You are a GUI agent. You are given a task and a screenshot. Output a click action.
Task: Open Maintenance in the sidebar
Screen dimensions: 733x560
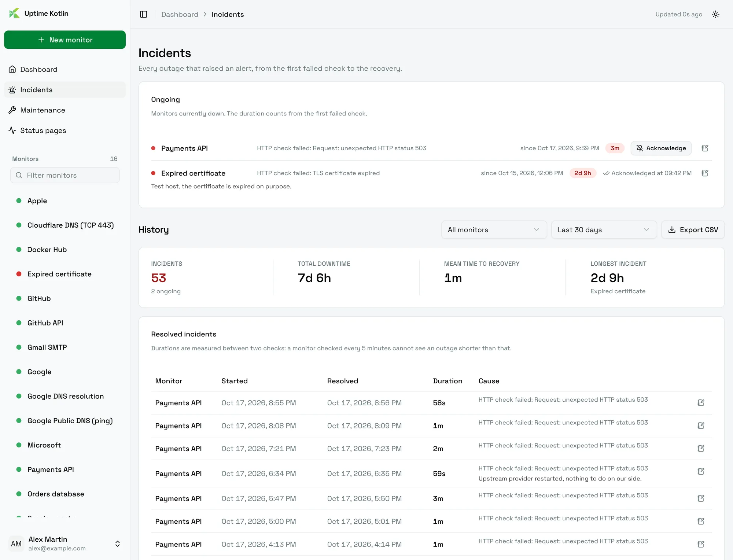coord(65,110)
